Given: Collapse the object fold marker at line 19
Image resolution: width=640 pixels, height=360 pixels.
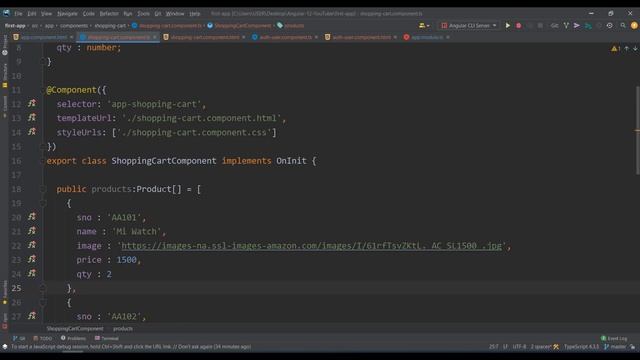Looking at the screenshot, I should coord(42,203).
